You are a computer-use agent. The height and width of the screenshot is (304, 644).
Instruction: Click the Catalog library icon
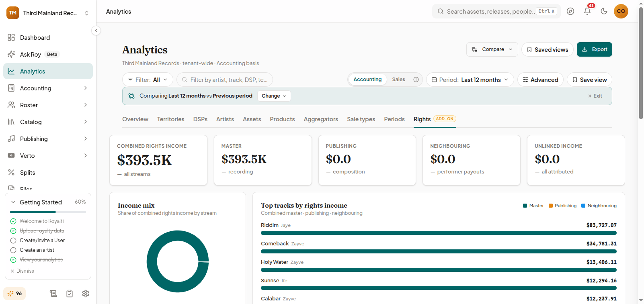pyautogui.click(x=11, y=122)
